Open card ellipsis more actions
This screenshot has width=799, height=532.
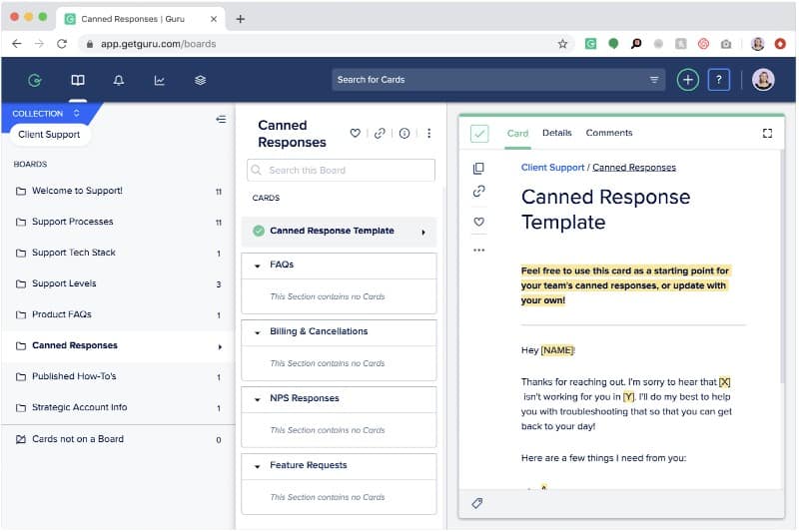(x=478, y=250)
